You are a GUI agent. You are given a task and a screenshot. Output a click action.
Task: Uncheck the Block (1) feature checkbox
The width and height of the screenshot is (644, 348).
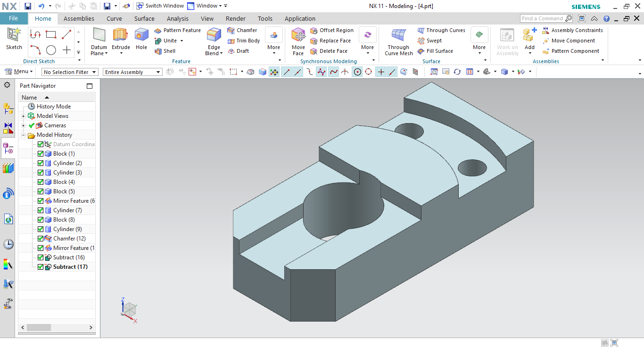click(x=41, y=154)
